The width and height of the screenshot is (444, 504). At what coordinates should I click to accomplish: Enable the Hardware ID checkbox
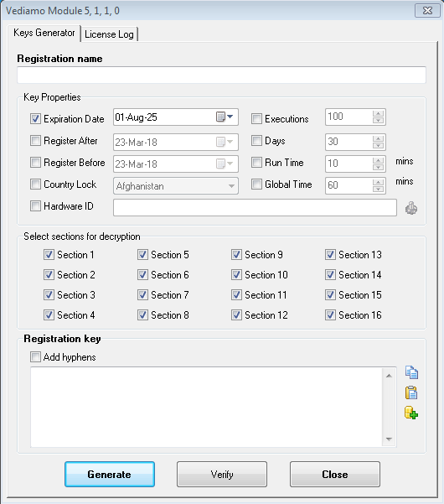35,206
